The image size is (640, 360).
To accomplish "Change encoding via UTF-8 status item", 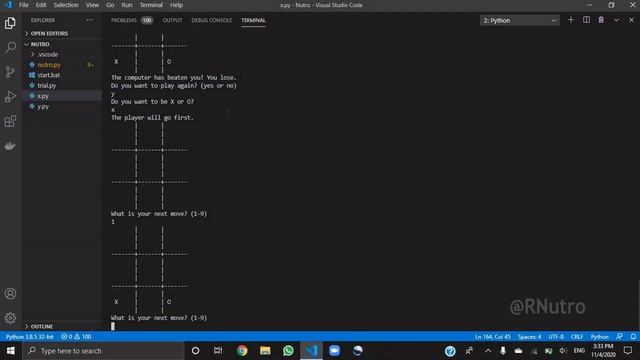I will coord(556,337).
